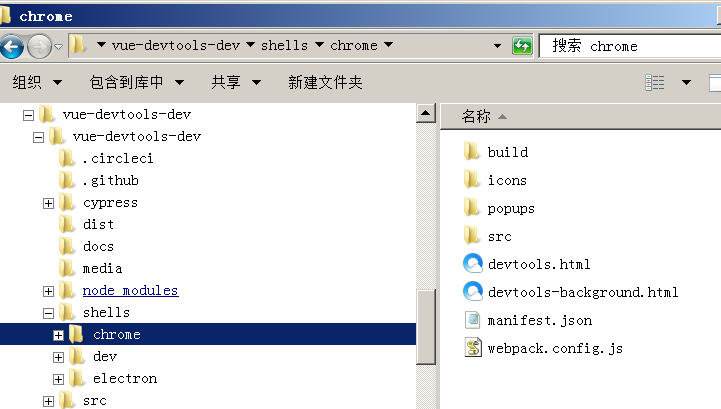This screenshot has width=721, height=409.
Task: Expand the chrome tree node
Action: pos(58,335)
